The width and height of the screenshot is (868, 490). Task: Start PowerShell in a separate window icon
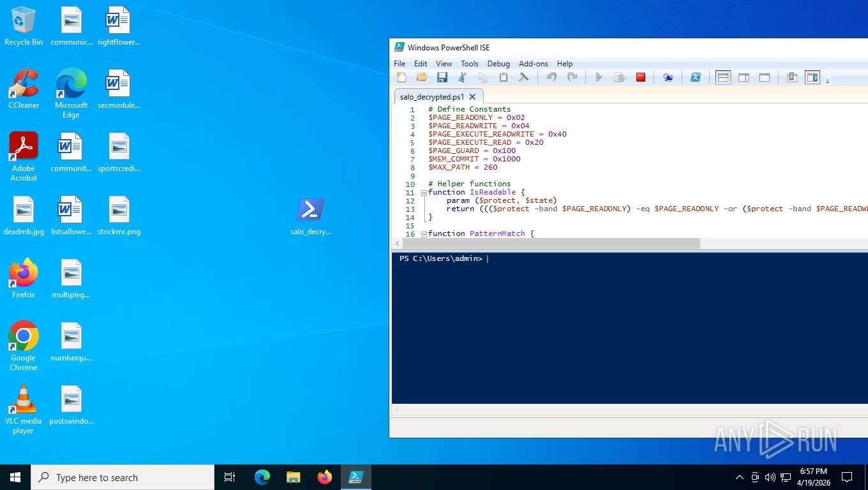[x=696, y=77]
